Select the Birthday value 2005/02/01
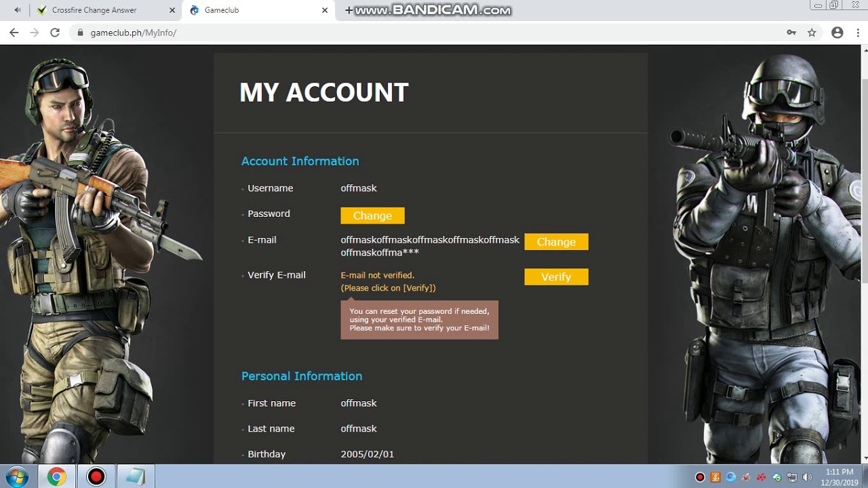 (368, 454)
